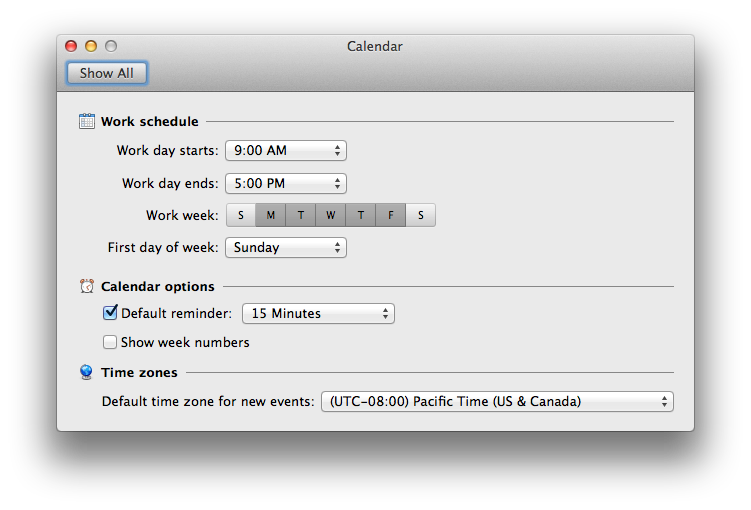This screenshot has height=510, width=751.
Task: Toggle Saturday in the work week
Action: [421, 215]
